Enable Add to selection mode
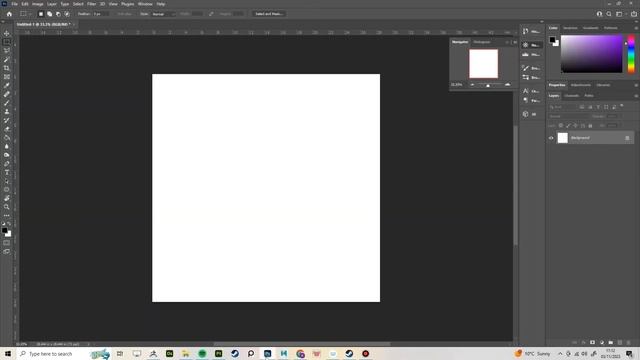This screenshot has width=640, height=360. coord(49,14)
